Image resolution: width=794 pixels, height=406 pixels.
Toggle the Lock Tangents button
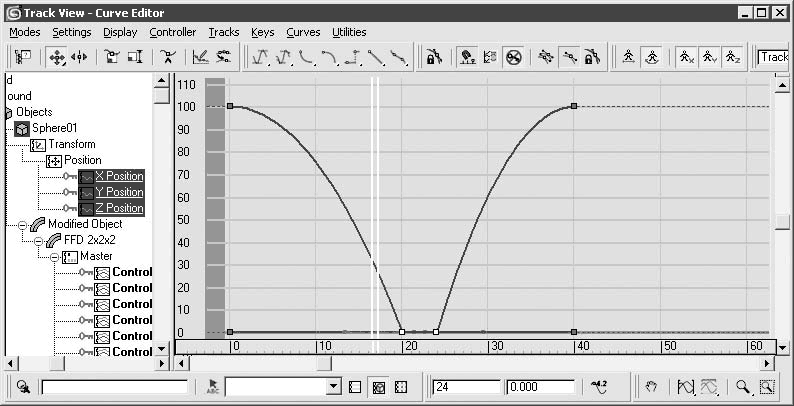[593, 57]
